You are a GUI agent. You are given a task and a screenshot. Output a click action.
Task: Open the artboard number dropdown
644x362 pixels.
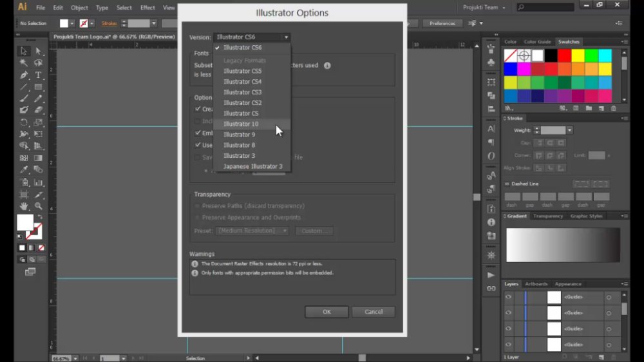tap(123, 359)
